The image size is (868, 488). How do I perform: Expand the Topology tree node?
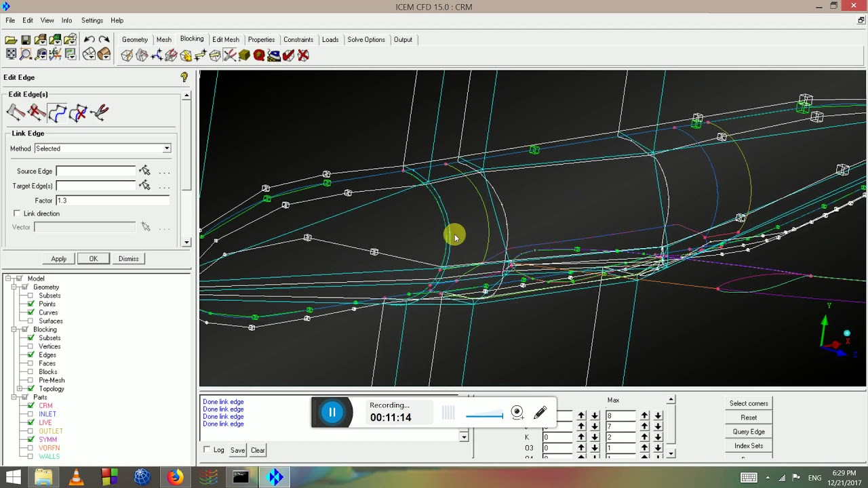(20, 389)
